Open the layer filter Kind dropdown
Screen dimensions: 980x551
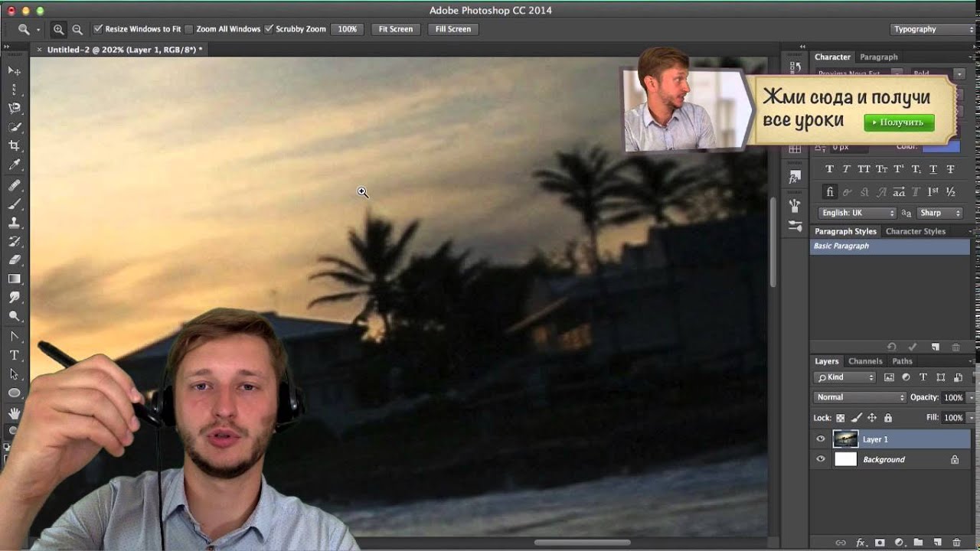(x=845, y=377)
